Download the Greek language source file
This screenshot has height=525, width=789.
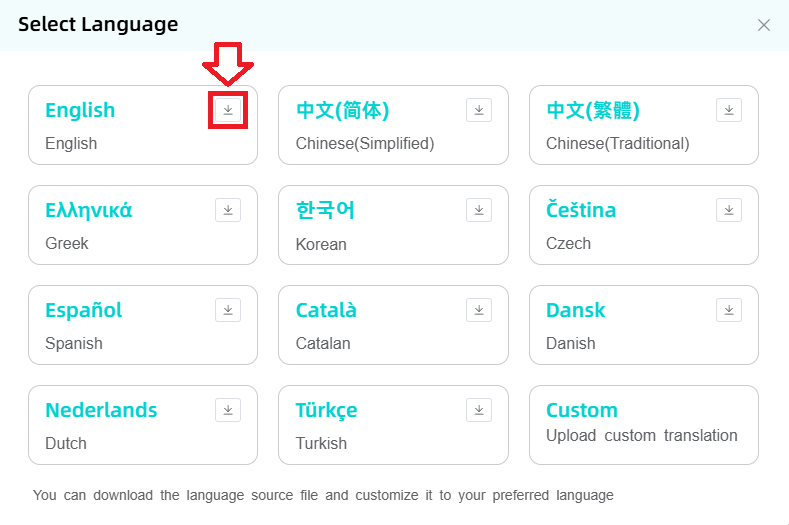[228, 210]
